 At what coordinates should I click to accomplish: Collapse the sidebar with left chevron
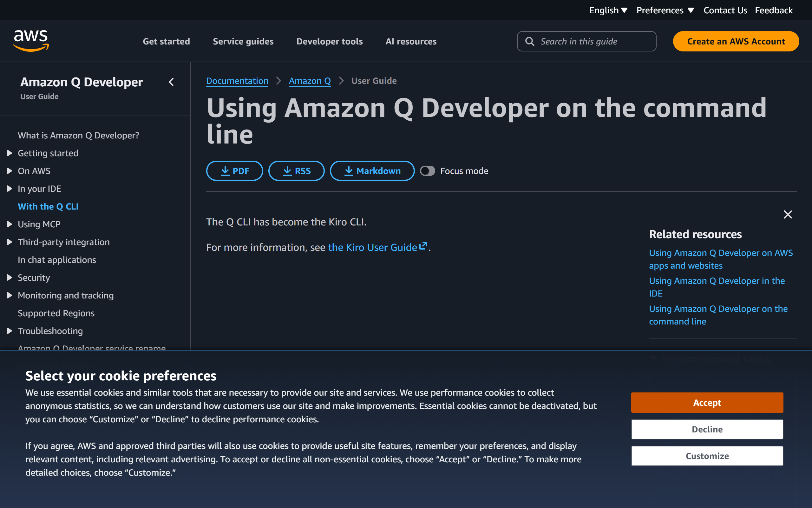click(171, 82)
